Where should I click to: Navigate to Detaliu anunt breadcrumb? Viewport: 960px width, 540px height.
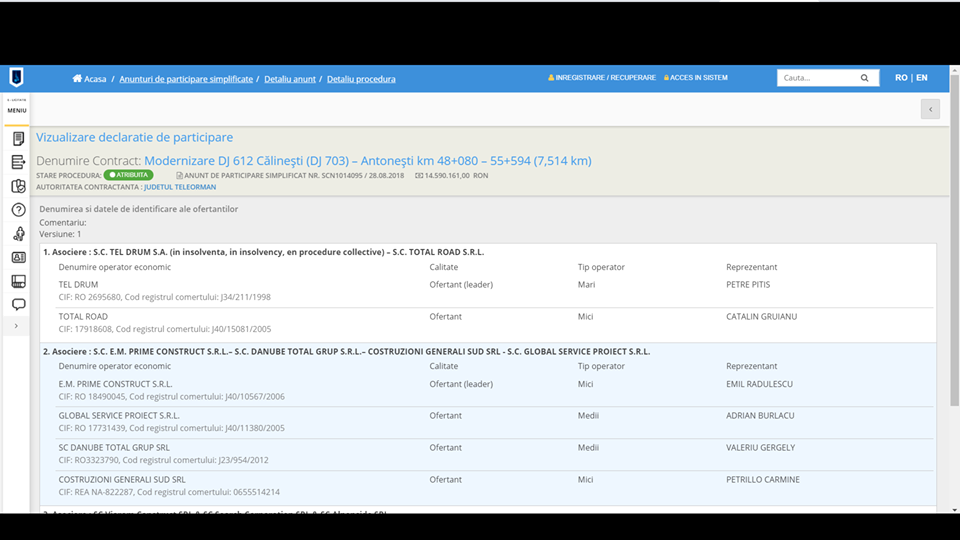click(290, 79)
